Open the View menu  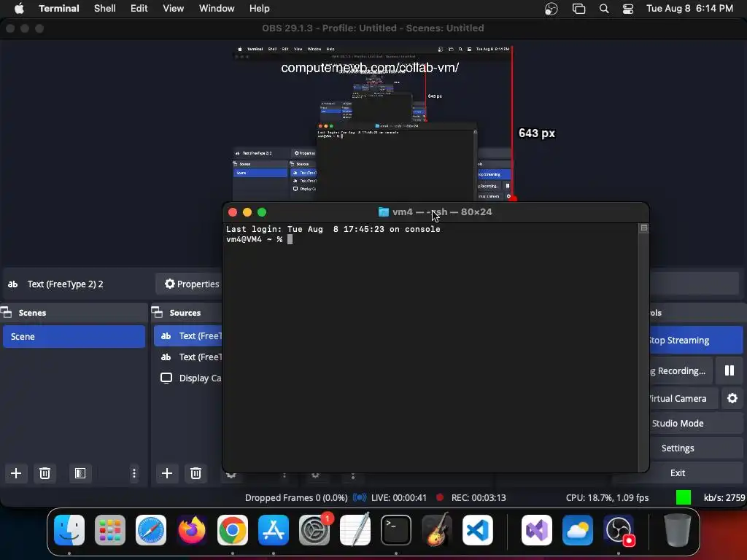(x=174, y=8)
